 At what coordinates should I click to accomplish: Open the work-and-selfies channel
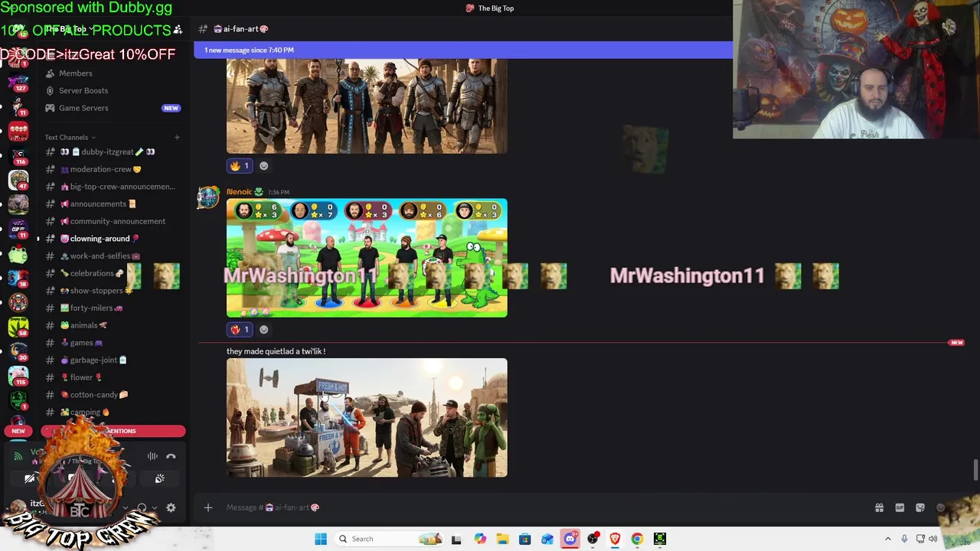pos(100,256)
